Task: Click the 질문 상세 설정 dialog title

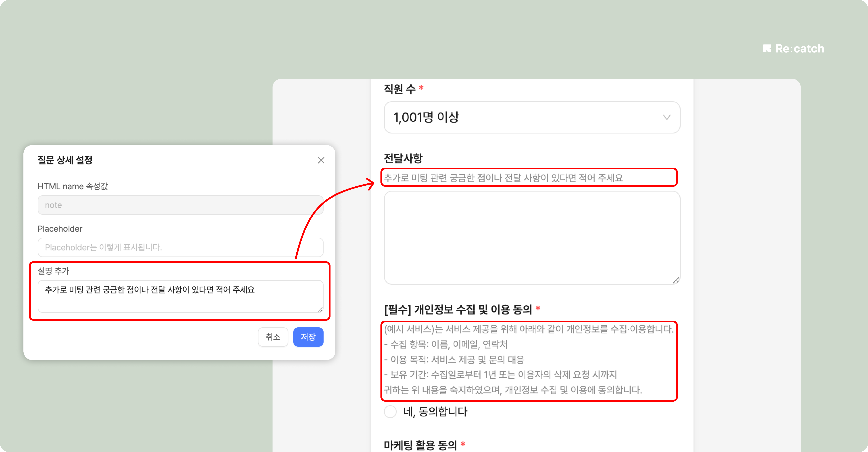Action: [x=65, y=160]
